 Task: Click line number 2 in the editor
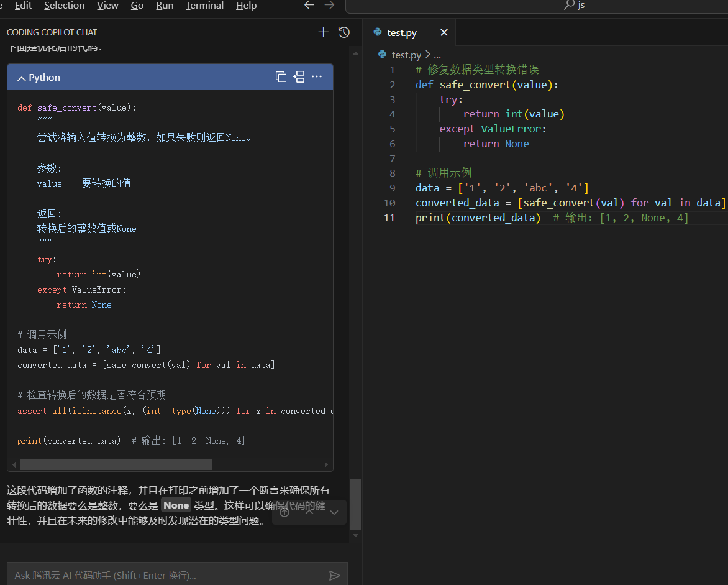(393, 85)
